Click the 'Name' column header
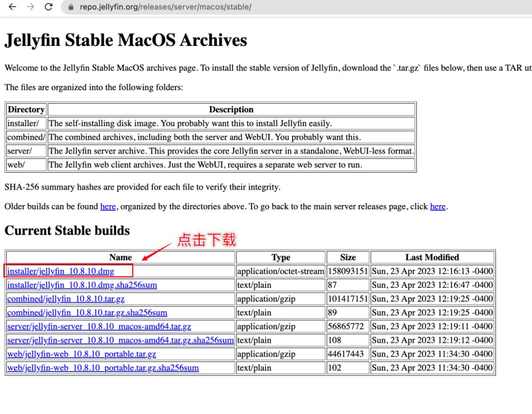Screen dimensions: 532x414 click(121, 257)
